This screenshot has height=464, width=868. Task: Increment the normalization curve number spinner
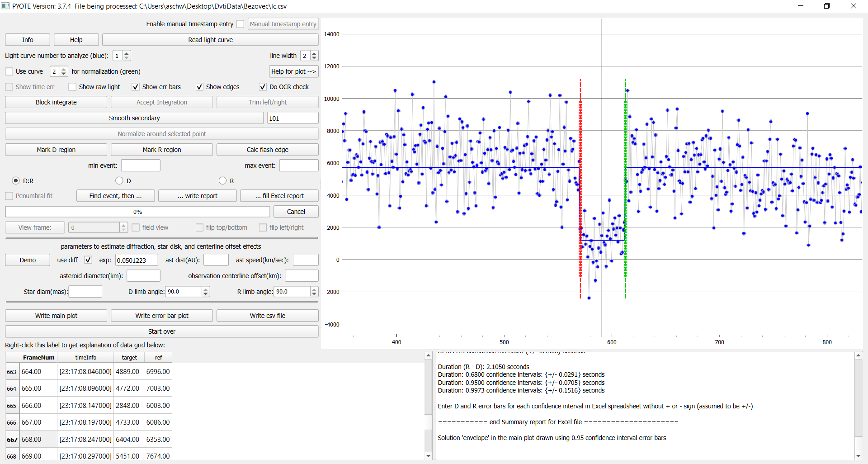tap(64, 69)
